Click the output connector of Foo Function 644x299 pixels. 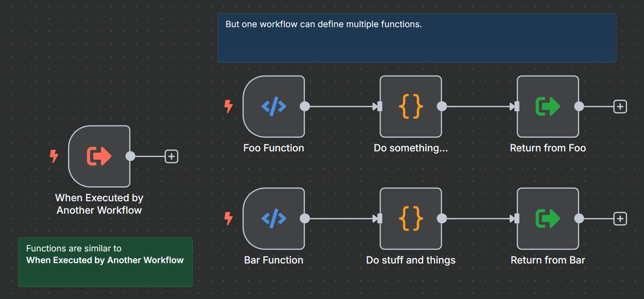[x=305, y=106]
